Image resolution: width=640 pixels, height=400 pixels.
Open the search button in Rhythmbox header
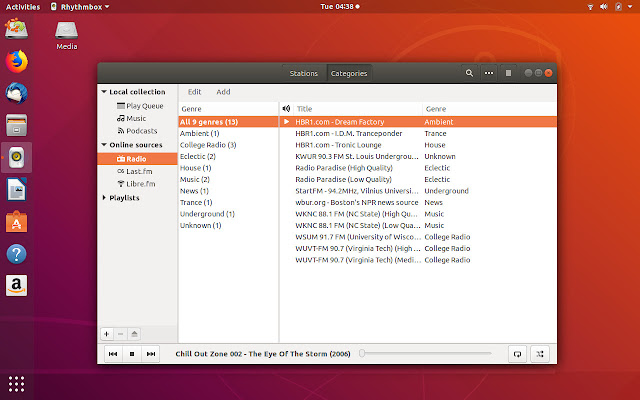[x=469, y=73]
